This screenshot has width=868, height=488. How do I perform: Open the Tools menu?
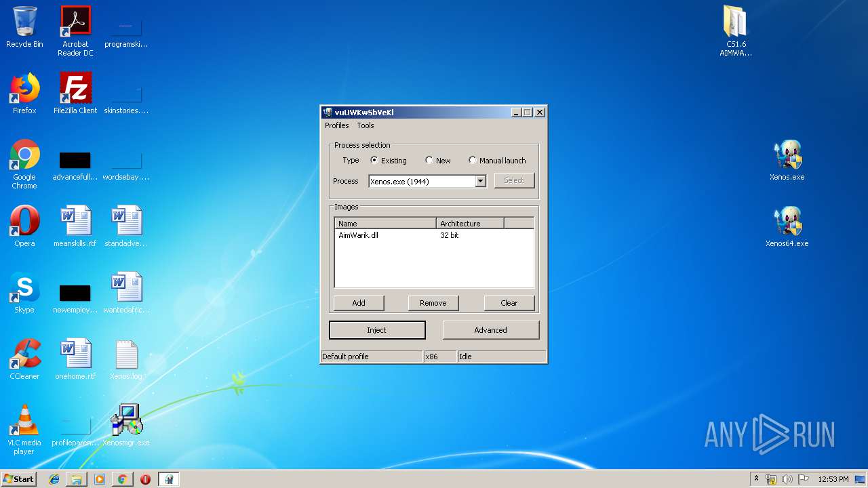click(366, 125)
